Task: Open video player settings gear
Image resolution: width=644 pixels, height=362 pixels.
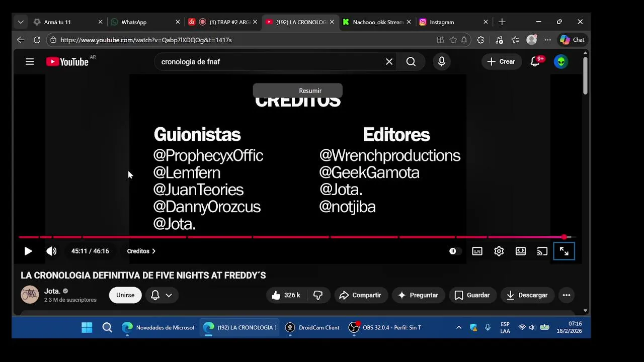Action: pos(499,251)
